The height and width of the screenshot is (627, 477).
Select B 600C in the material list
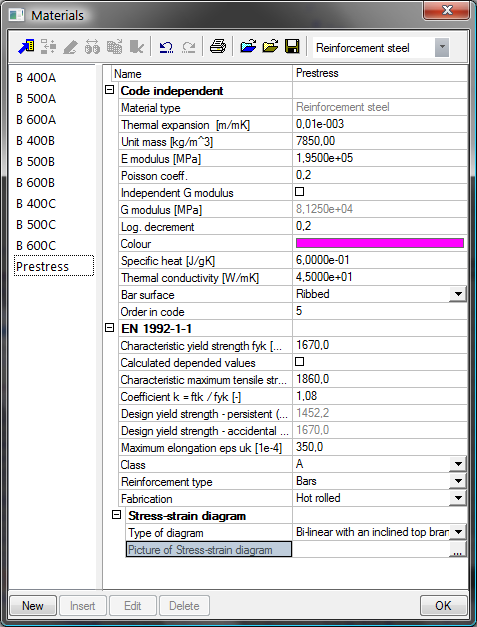click(36, 246)
